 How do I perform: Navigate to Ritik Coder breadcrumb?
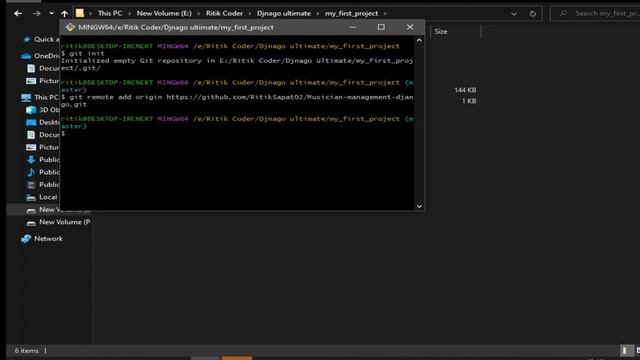(224, 13)
